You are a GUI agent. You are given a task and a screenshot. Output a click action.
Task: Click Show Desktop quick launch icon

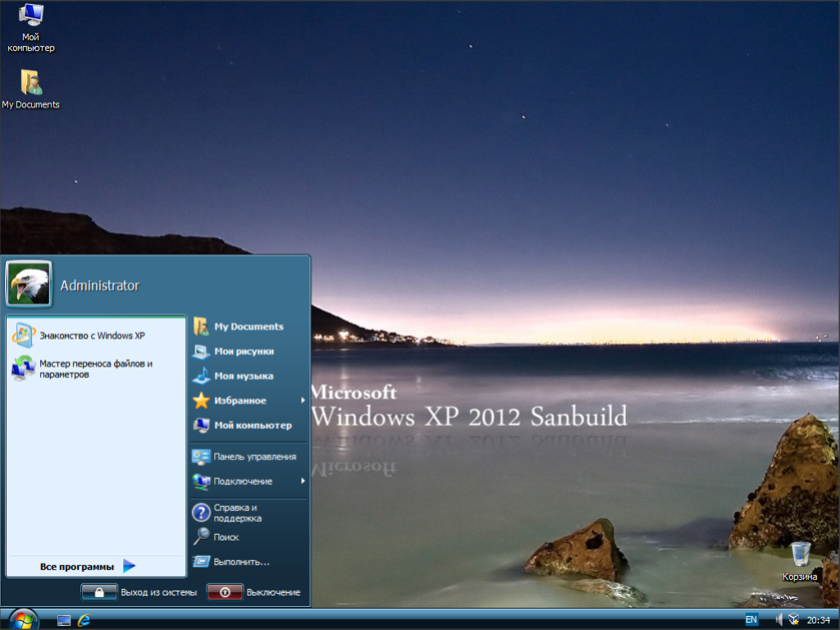click(64, 620)
